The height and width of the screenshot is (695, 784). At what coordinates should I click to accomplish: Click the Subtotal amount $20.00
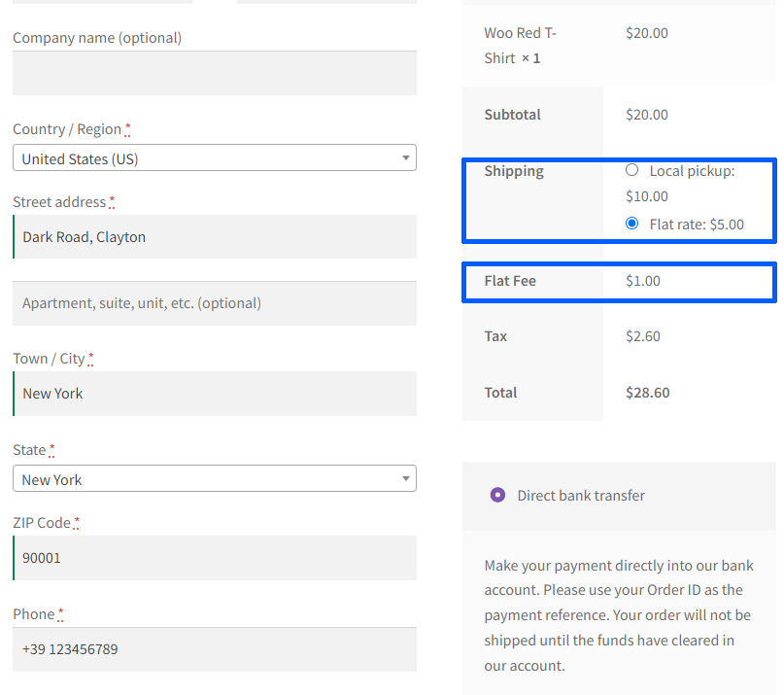click(646, 114)
